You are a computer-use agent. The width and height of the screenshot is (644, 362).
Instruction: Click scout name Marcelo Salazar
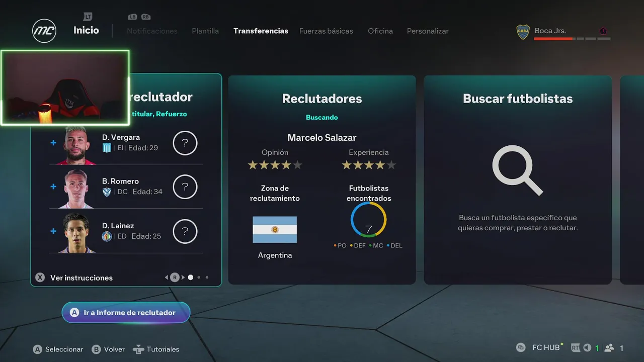(x=322, y=138)
